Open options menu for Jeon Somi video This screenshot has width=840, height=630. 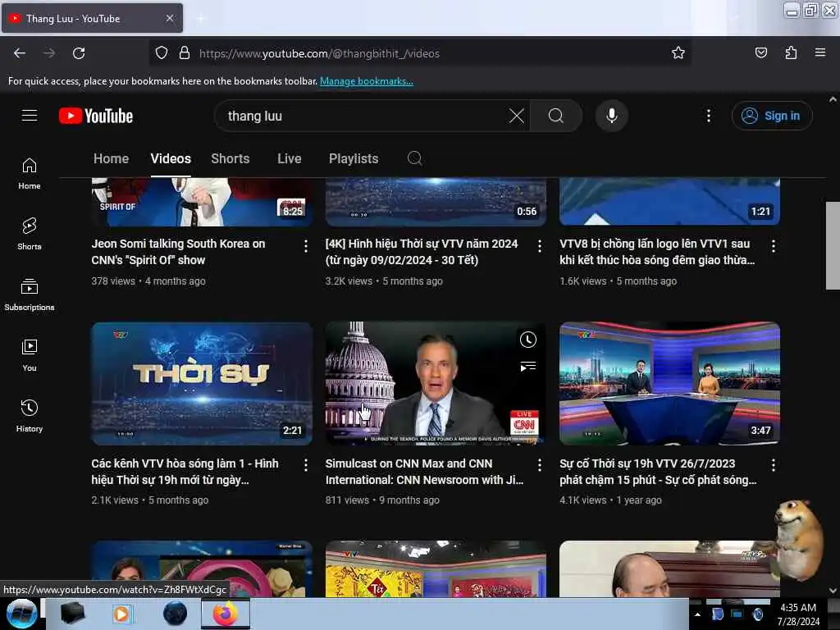(x=306, y=246)
